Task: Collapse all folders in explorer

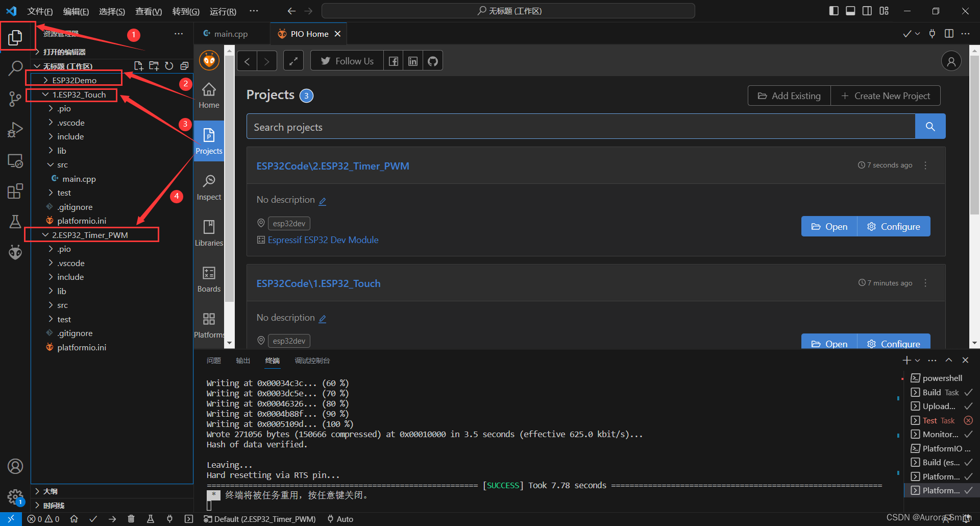Action: 184,66
